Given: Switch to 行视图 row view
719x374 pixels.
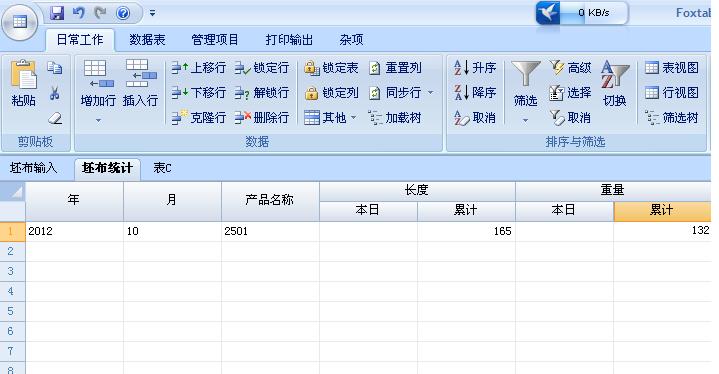Looking at the screenshot, I should click(x=671, y=93).
